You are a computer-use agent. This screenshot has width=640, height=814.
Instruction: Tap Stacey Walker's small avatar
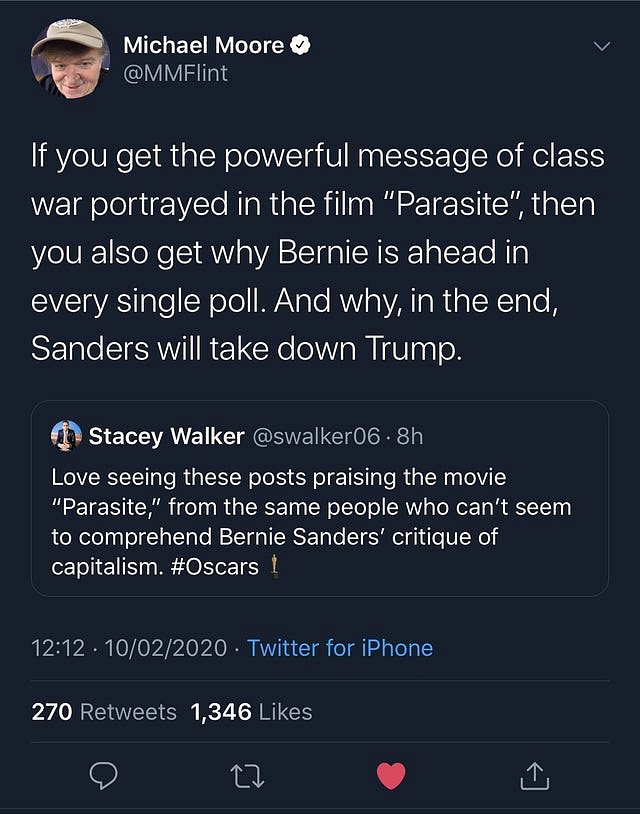tap(66, 436)
